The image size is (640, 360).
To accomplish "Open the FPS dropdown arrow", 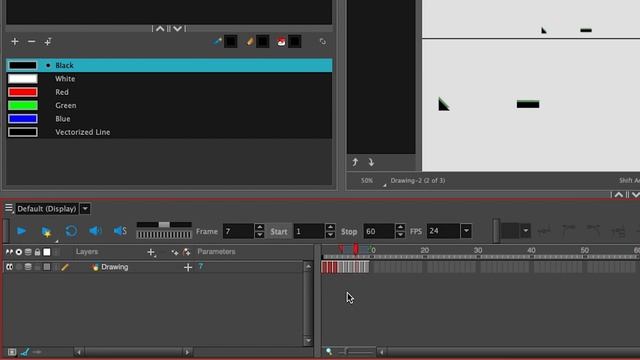I will [x=466, y=231].
